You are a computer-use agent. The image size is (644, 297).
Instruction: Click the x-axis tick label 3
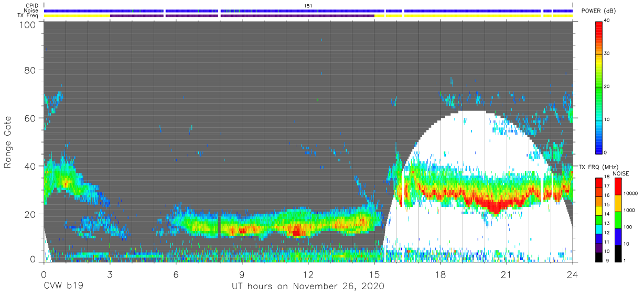coord(110,274)
